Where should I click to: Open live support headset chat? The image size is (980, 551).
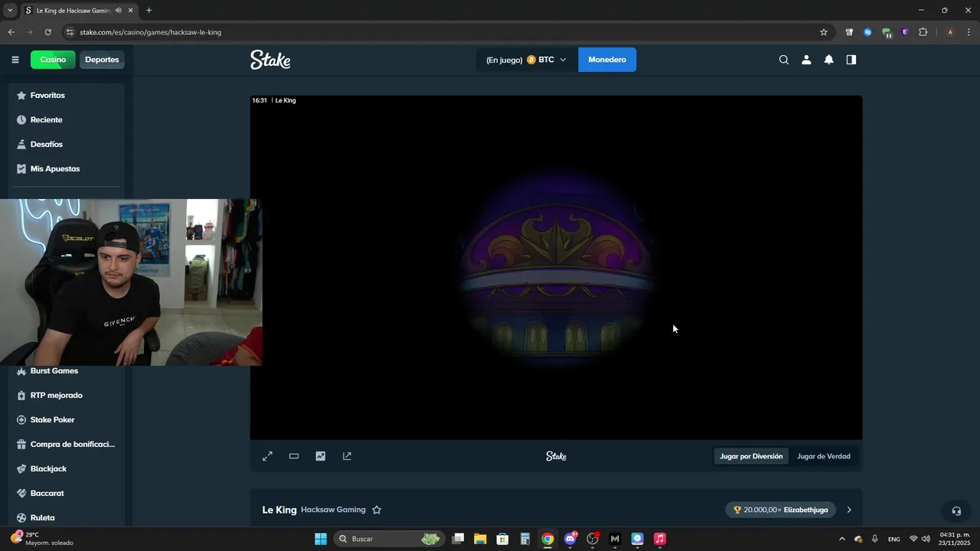pos(956,510)
